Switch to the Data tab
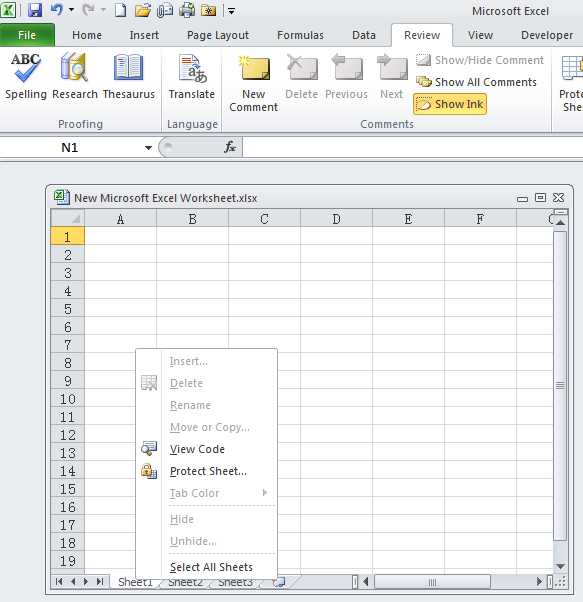Screen dimensions: 583x602 (363, 35)
